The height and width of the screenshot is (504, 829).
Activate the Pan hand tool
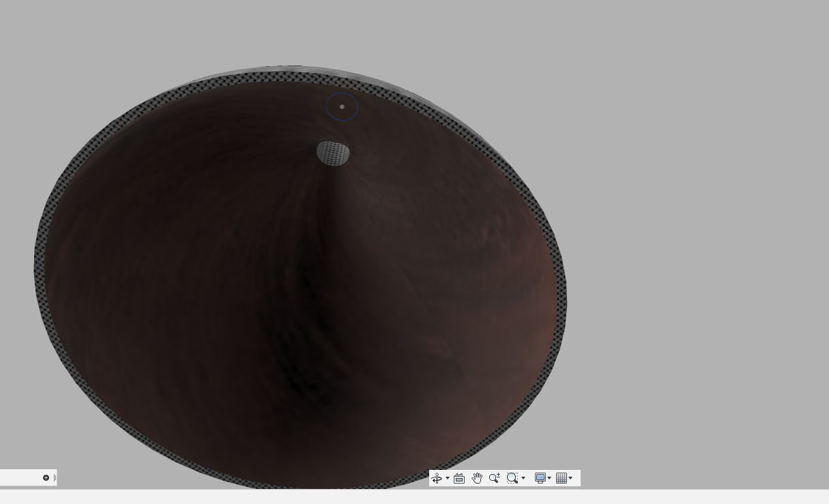coord(477,478)
